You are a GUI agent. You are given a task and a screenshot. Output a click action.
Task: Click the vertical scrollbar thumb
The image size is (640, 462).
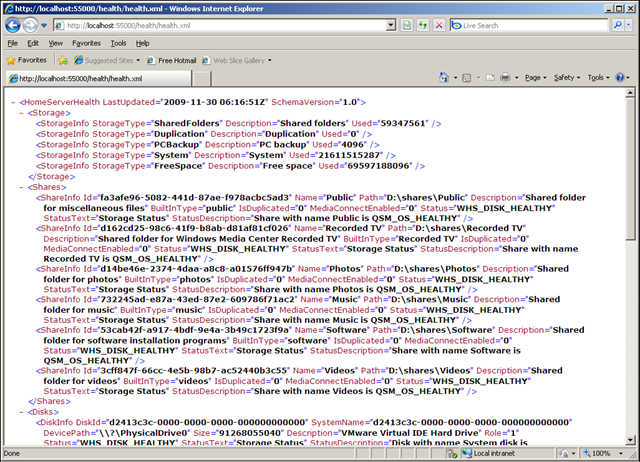[631, 169]
